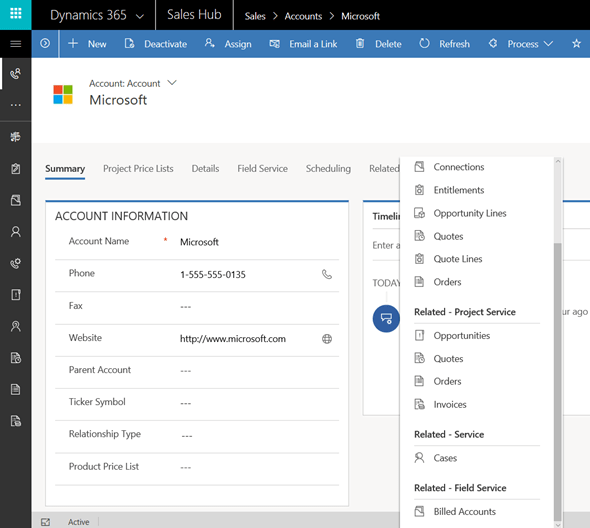Click the Ticker Symbol field
This screenshot has width=590, height=528.
[x=197, y=403]
